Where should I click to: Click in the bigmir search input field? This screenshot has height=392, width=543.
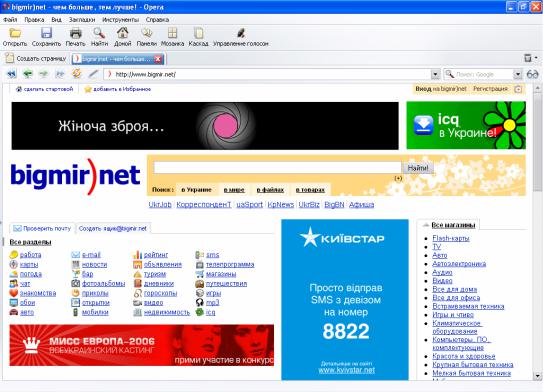277,168
